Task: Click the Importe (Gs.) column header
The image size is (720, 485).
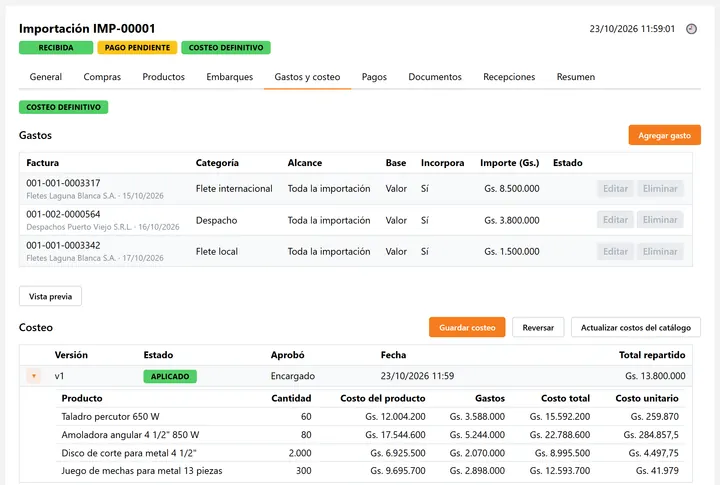Action: click(x=510, y=163)
